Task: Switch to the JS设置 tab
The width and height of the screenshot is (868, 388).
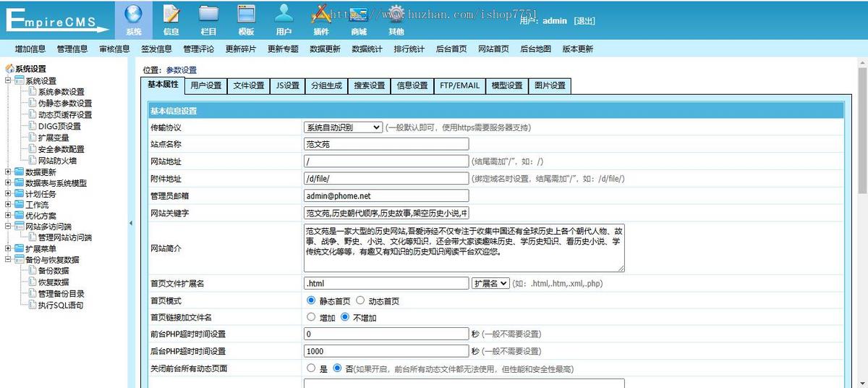Action: tap(287, 85)
